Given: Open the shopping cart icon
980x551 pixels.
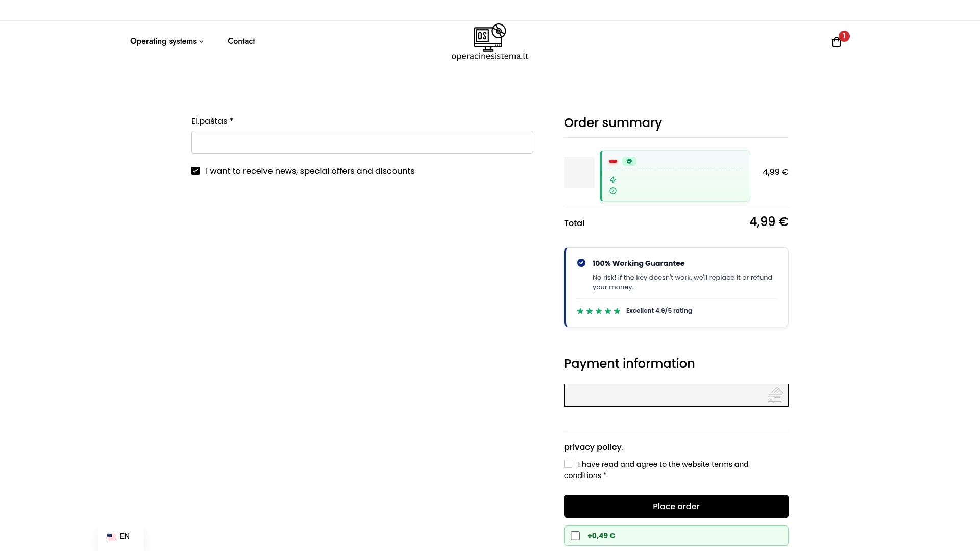Looking at the screenshot, I should coord(836,41).
